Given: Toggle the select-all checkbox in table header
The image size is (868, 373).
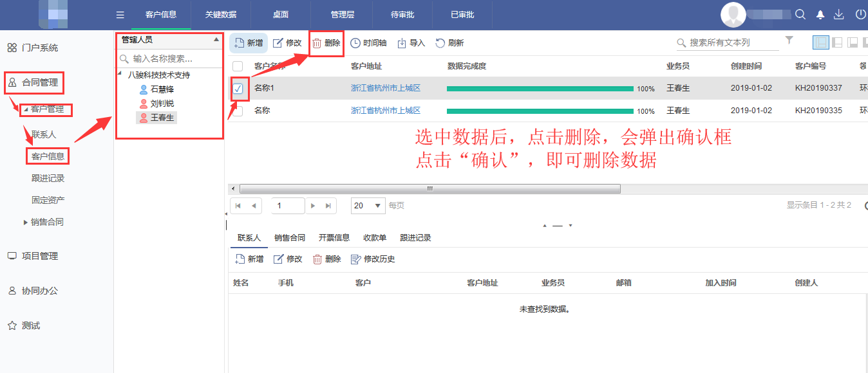Looking at the screenshot, I should (x=238, y=66).
